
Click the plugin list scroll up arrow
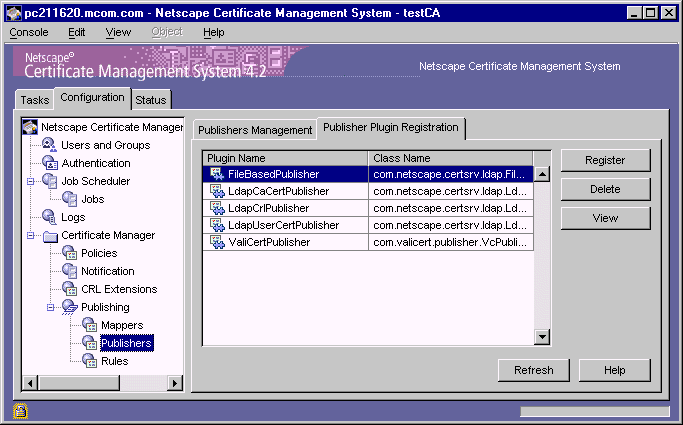pos(542,175)
